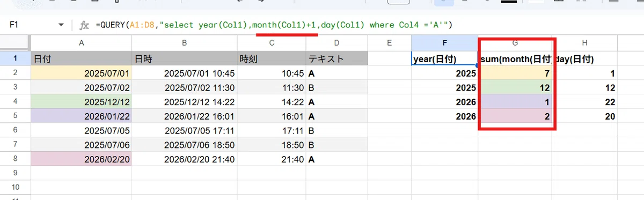
Task: Click header cell '日時'
Action: tap(184, 58)
